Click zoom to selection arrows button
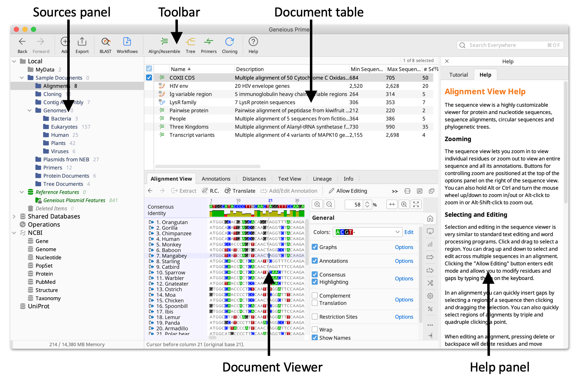The height and width of the screenshot is (381, 588). click(392, 204)
